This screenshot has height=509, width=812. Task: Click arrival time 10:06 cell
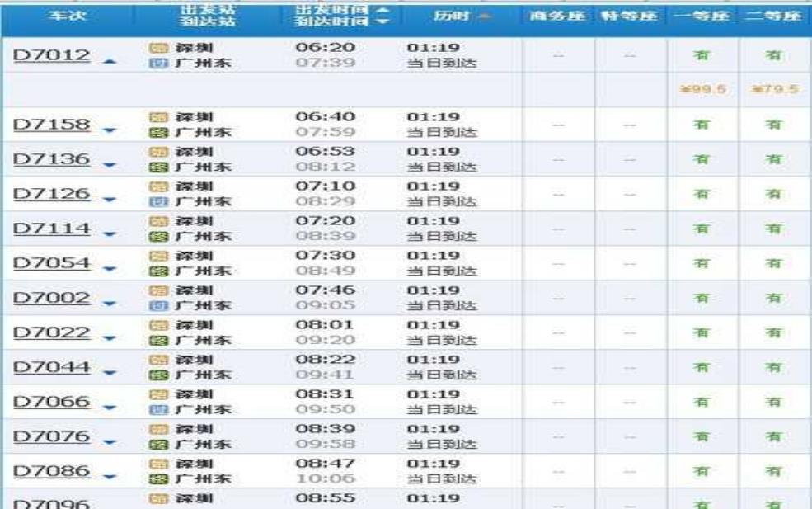326,479
